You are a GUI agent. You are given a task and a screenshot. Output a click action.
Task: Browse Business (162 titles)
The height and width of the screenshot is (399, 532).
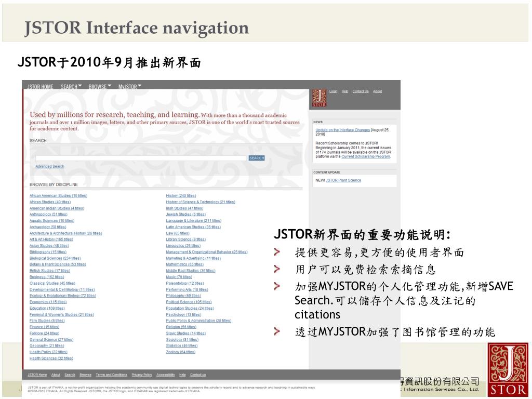[46, 277]
